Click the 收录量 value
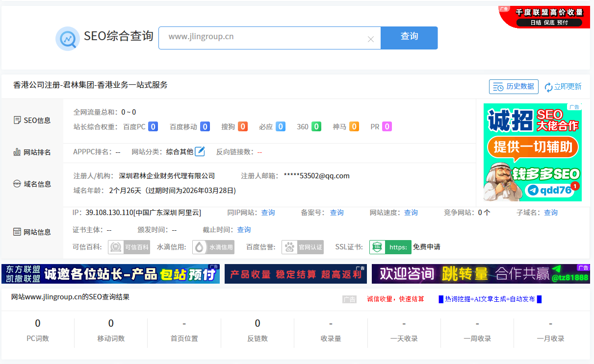The width and height of the screenshot is (594, 364). coord(331,323)
